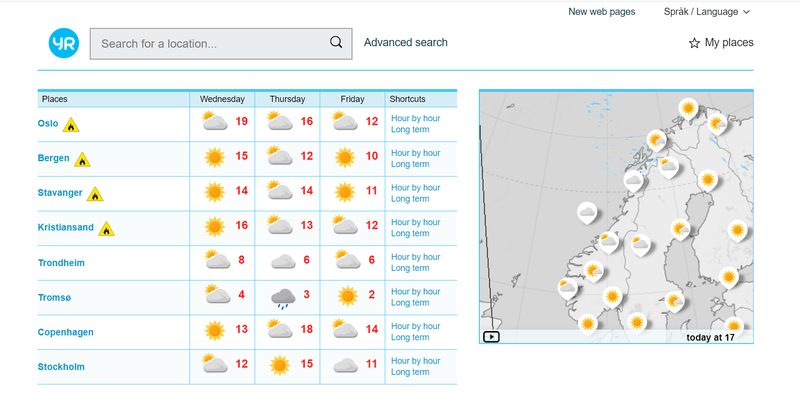Click the YR logo
The image size is (800, 409).
point(64,43)
